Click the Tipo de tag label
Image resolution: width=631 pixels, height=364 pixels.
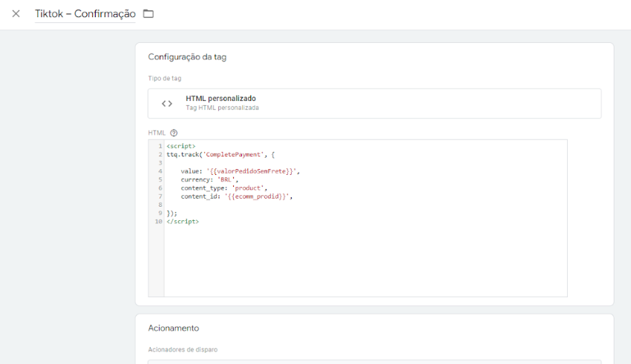click(165, 79)
